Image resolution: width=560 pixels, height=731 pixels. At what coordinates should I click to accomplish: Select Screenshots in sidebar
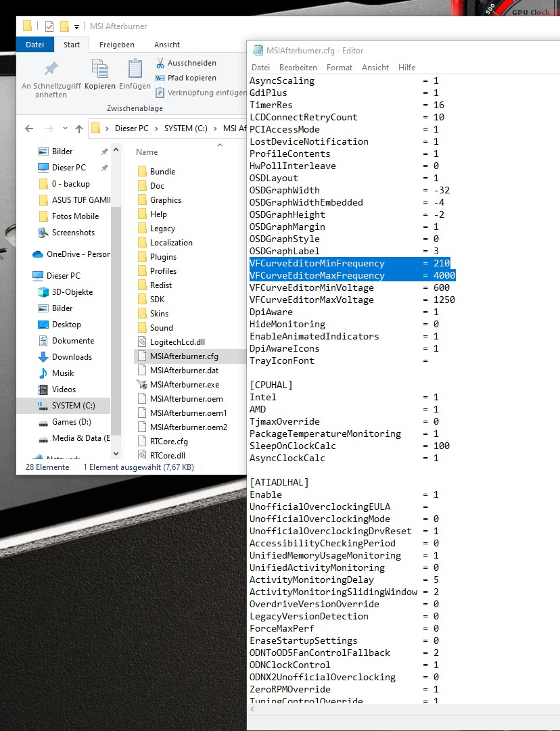point(73,233)
